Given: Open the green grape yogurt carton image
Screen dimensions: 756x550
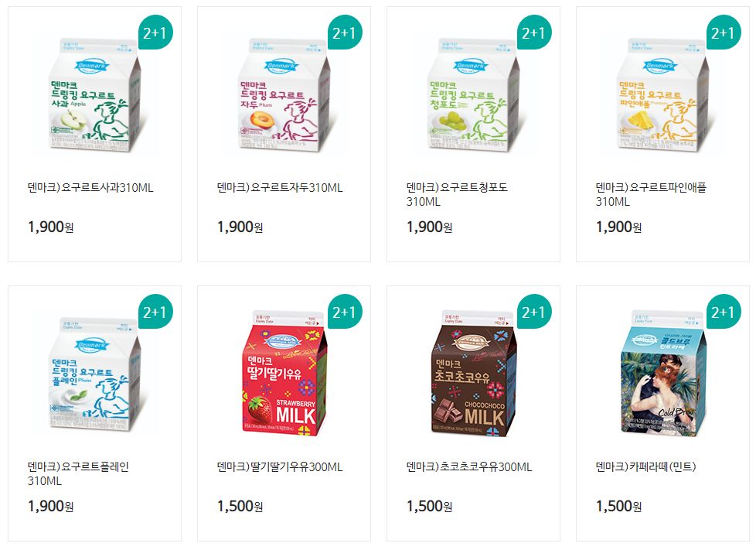Looking at the screenshot, I should [x=473, y=94].
